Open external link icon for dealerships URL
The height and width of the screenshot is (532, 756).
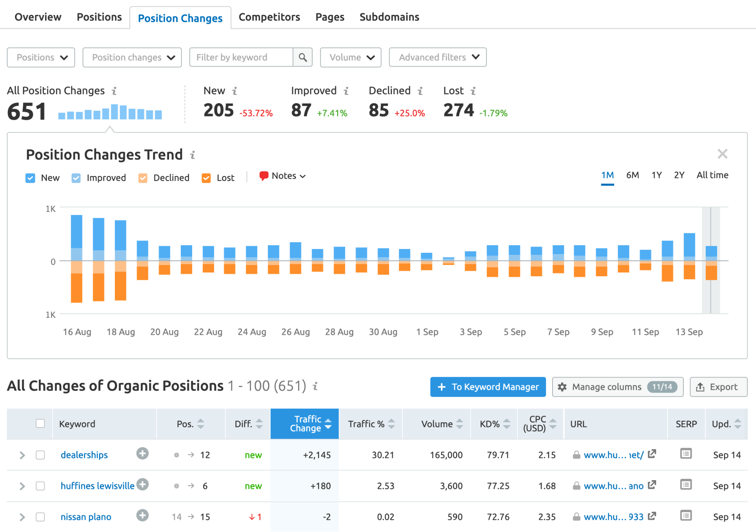point(652,454)
